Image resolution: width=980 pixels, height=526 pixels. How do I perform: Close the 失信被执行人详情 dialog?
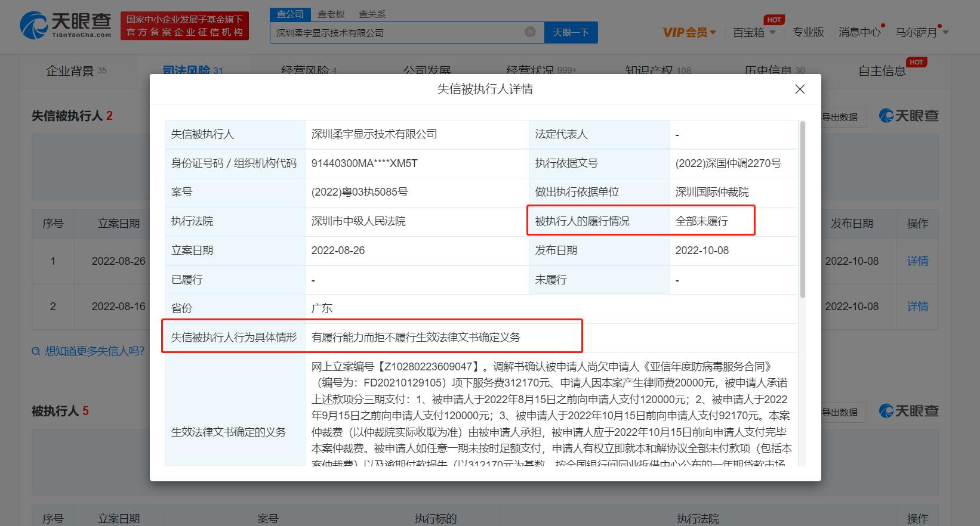(800, 89)
